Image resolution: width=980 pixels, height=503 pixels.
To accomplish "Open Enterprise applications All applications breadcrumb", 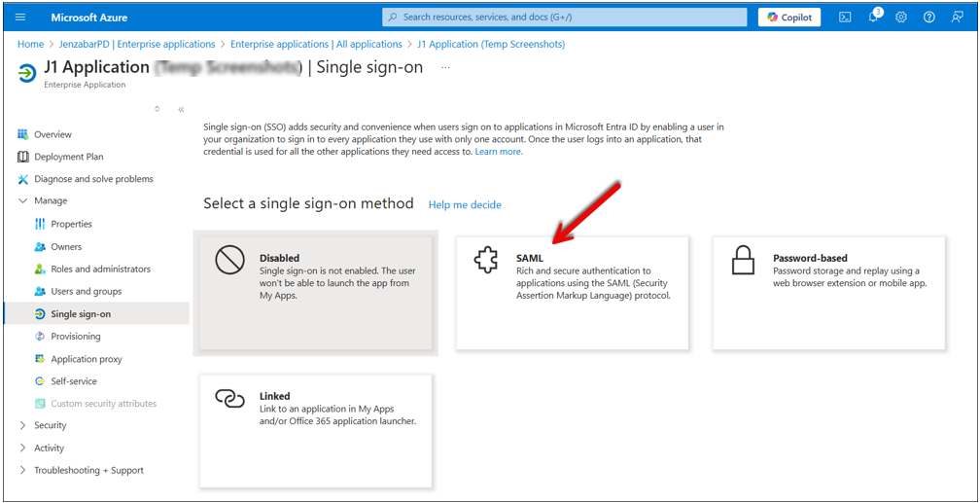I will click(316, 45).
